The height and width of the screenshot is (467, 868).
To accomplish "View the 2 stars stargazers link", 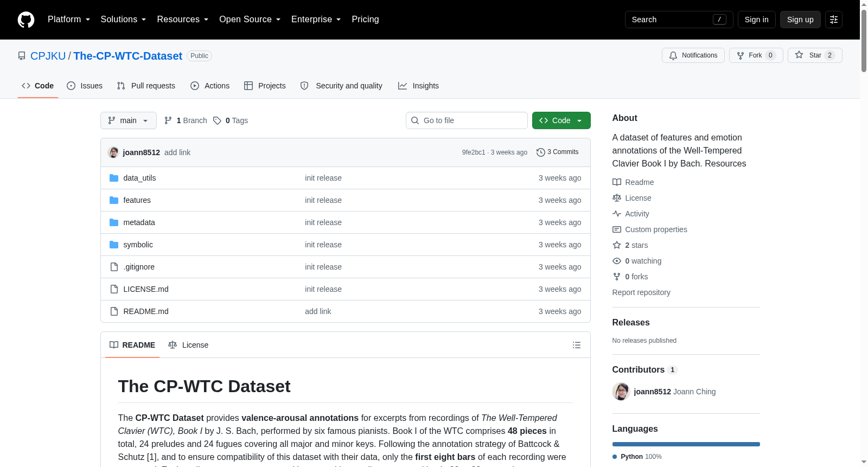I will [x=630, y=245].
